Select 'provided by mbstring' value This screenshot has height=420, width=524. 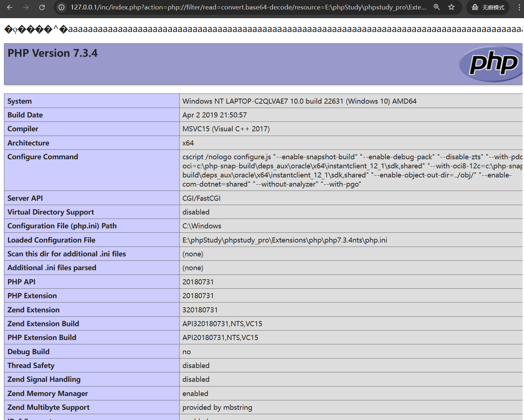point(217,407)
